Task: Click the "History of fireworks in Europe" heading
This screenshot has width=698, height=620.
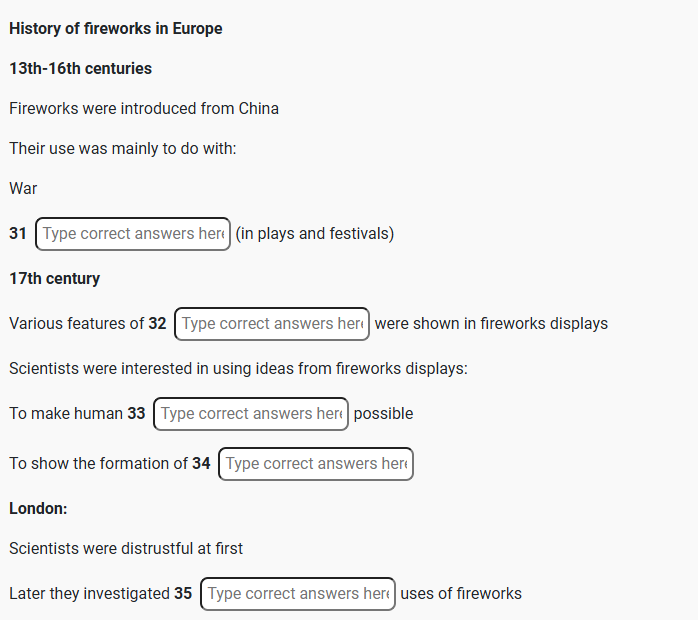Action: click(116, 28)
